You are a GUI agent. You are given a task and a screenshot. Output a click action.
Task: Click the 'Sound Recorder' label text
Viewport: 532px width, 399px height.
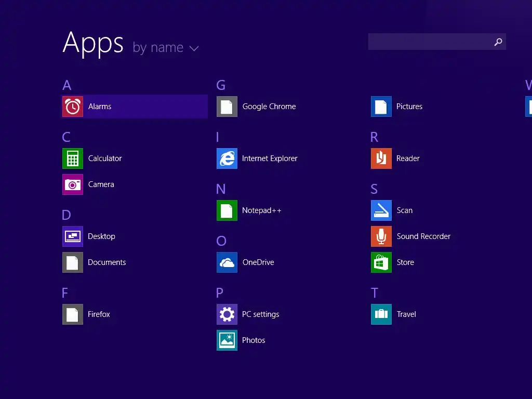(423, 236)
